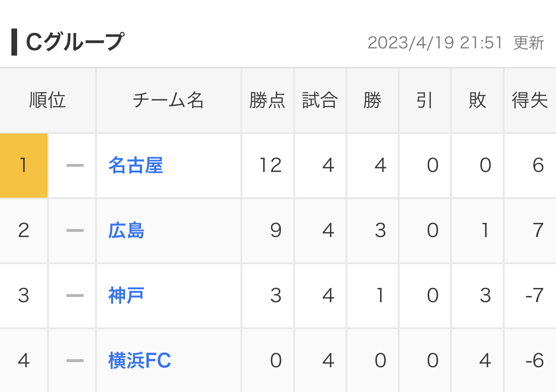Open the 名古屋 team link
The width and height of the screenshot is (556, 392).
click(x=135, y=165)
